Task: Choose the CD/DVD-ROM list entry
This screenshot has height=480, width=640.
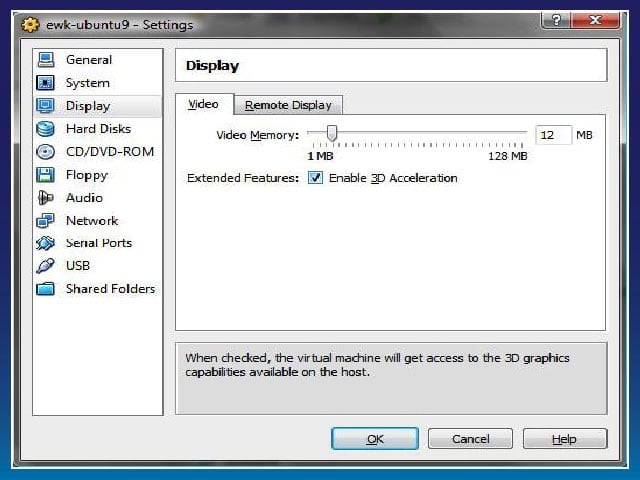Action: 110,152
